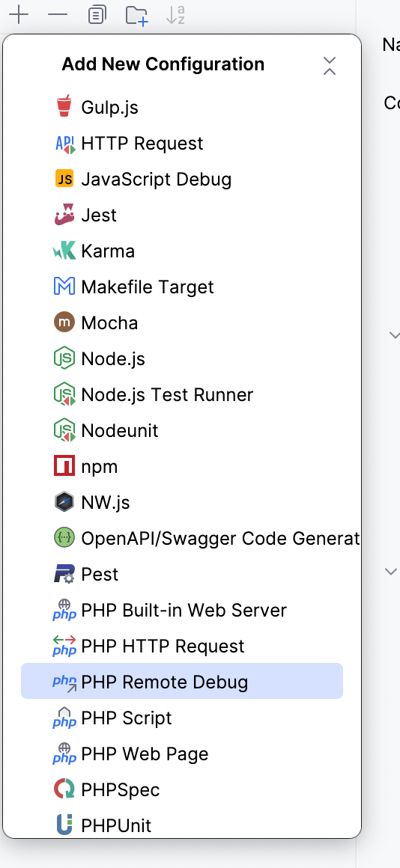
Task: Select Node.js configuration type
Action: pos(182,358)
